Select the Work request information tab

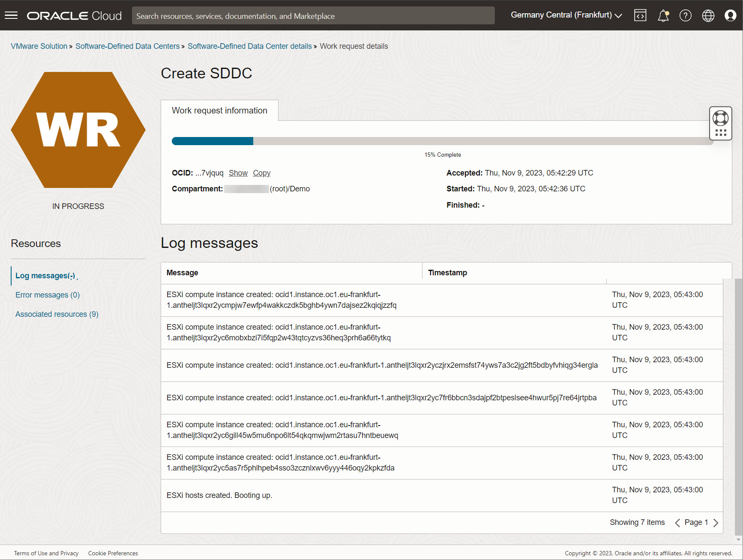(x=219, y=110)
